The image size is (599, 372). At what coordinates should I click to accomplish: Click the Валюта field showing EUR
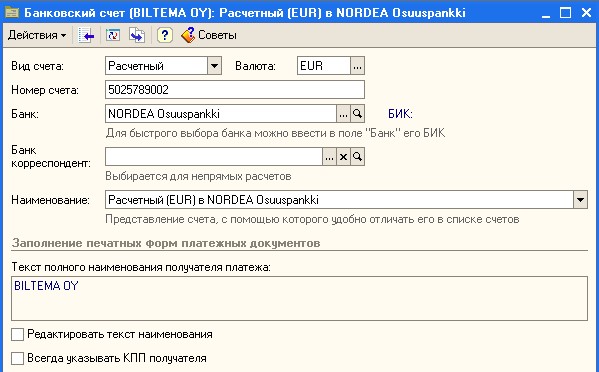click(324, 66)
